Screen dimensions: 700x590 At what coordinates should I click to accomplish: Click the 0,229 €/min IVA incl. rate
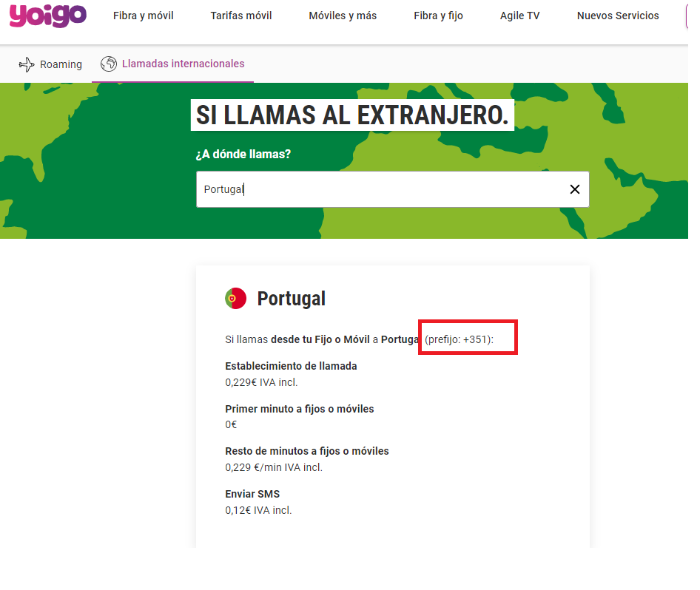[274, 467]
